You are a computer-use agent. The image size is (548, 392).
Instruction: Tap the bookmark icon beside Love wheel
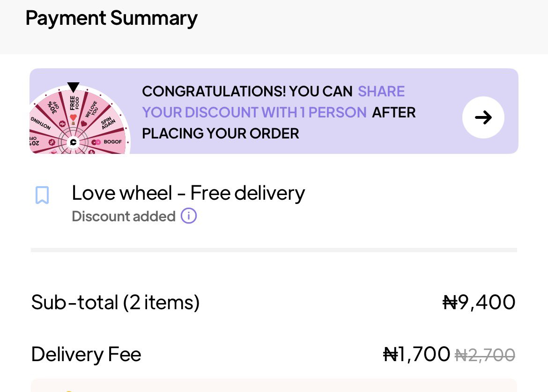coord(42,195)
